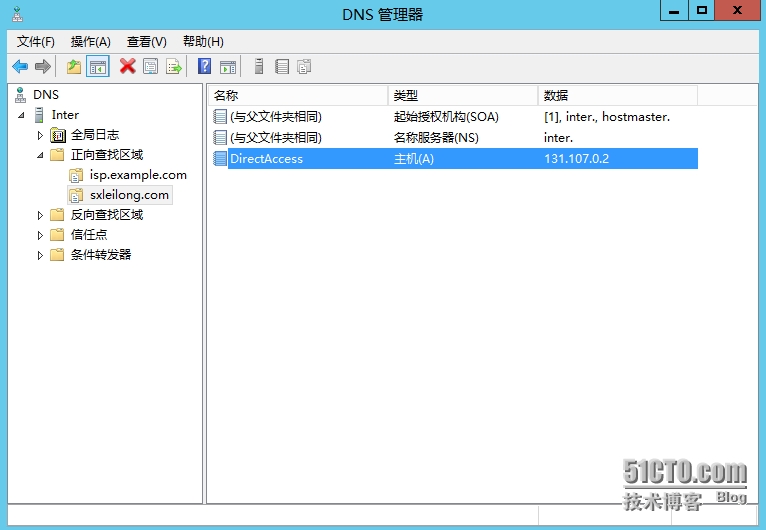
Task: Open the 操作(A) menu
Action: tap(90, 42)
